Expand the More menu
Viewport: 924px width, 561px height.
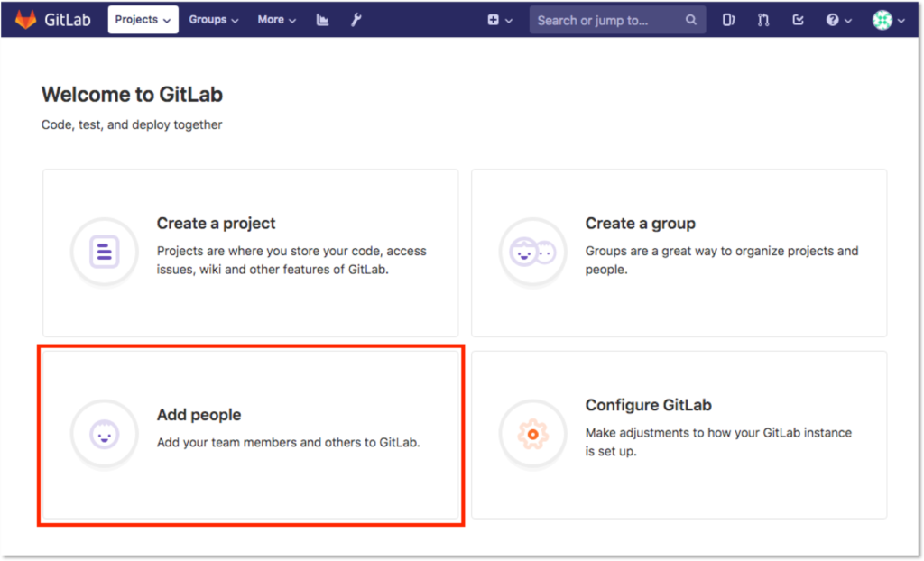click(276, 20)
